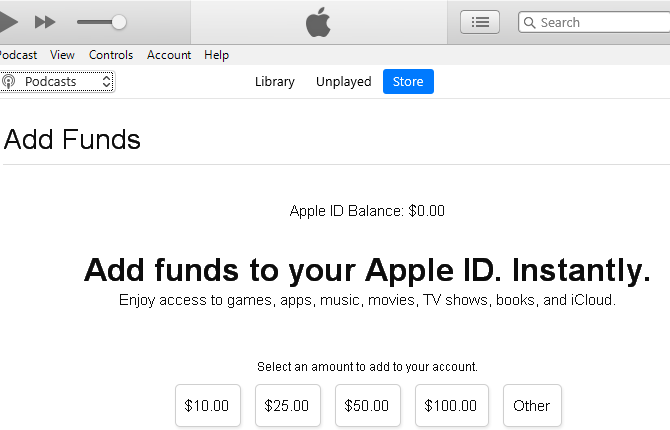The image size is (670, 430).
Task: Open the Help menu
Action: click(217, 55)
